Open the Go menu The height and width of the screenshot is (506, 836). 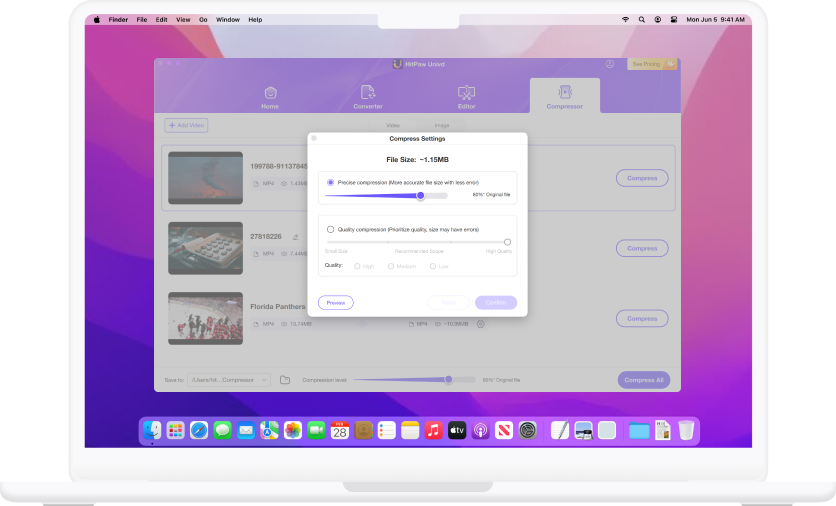click(203, 20)
